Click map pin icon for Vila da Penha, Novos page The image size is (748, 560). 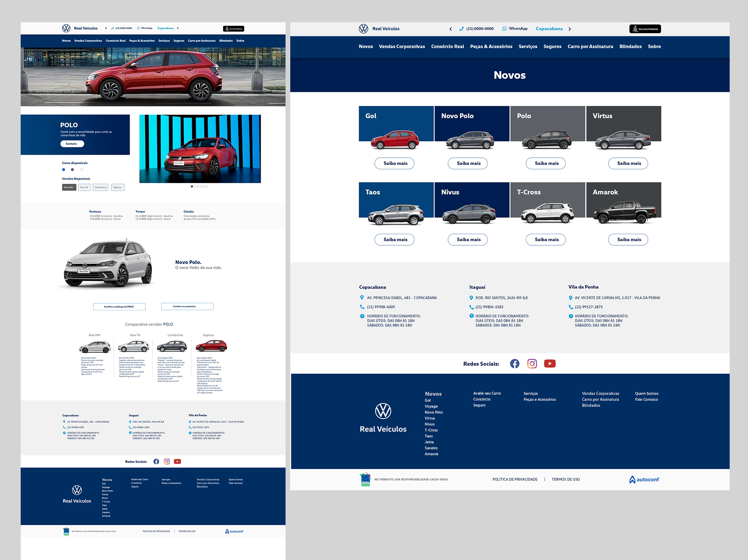[571, 298]
